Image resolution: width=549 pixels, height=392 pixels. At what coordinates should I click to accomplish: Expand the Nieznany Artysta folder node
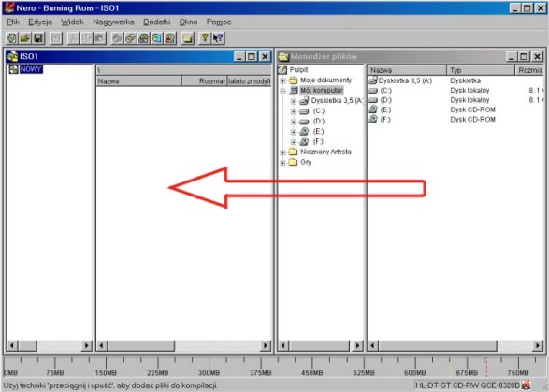[x=282, y=152]
